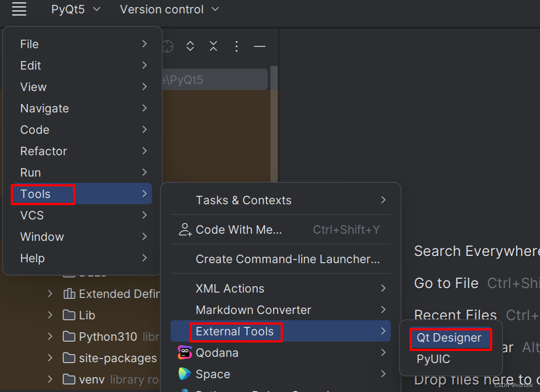Open the Version control dropdown
Viewport: 540px width, 392px height.
[x=170, y=9]
